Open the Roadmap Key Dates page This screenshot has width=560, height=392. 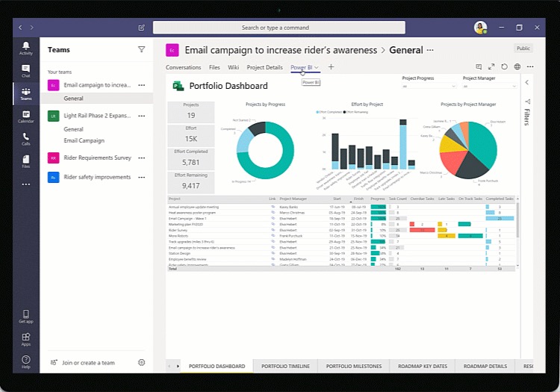point(423,367)
